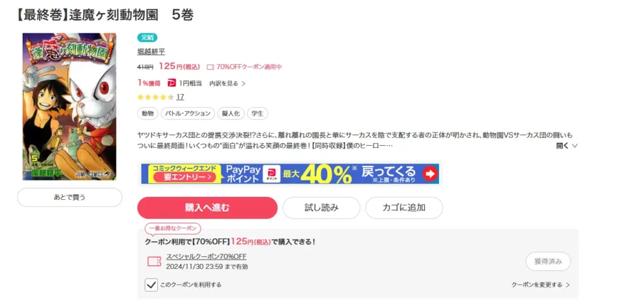Click the 一番お得なクーポン label badge
The image size is (644, 308).
coord(173,229)
